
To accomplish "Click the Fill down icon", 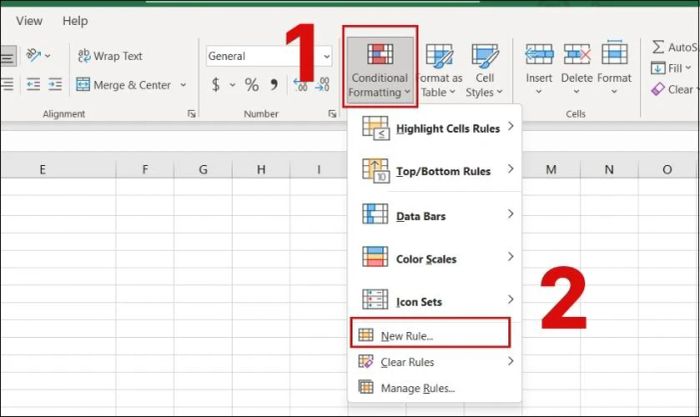I will click(x=658, y=68).
